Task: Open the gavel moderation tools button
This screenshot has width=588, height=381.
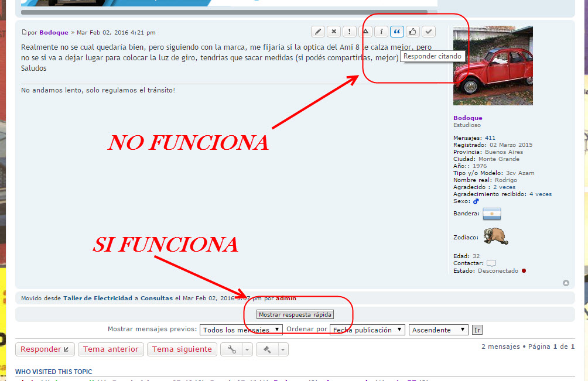Action: 267,349
